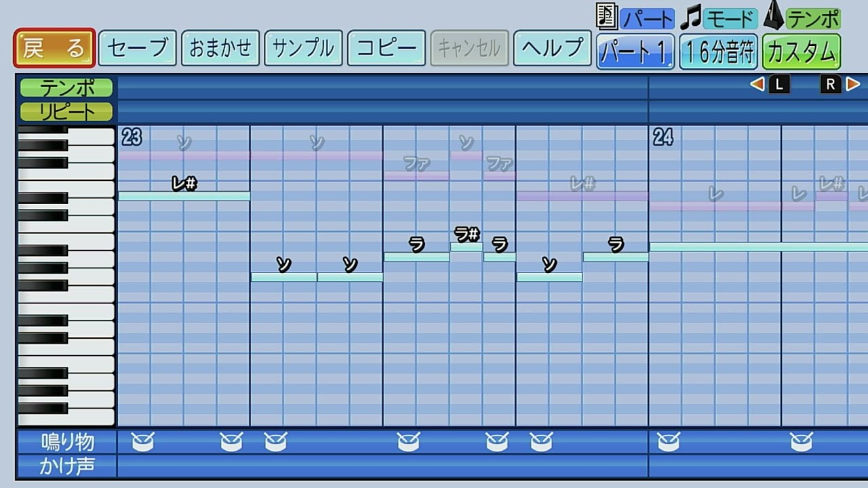868x488 pixels.
Task: Select the long note in measure 24
Action: click(759, 247)
